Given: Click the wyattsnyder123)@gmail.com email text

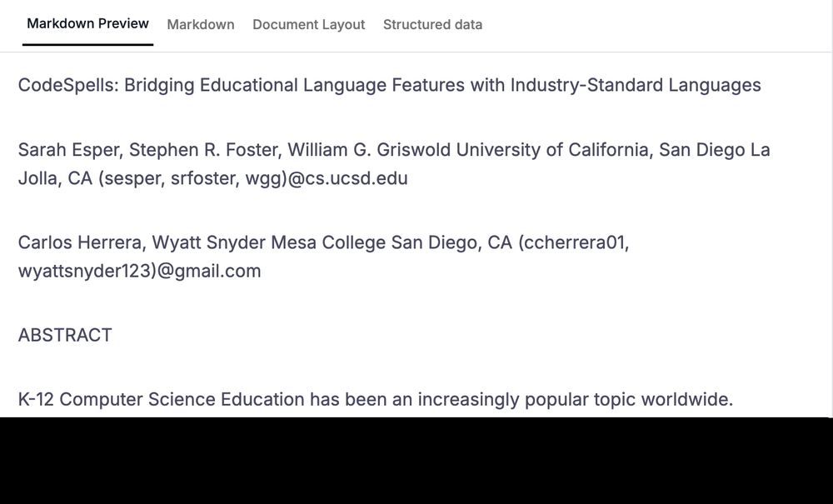Looking at the screenshot, I should click(140, 271).
